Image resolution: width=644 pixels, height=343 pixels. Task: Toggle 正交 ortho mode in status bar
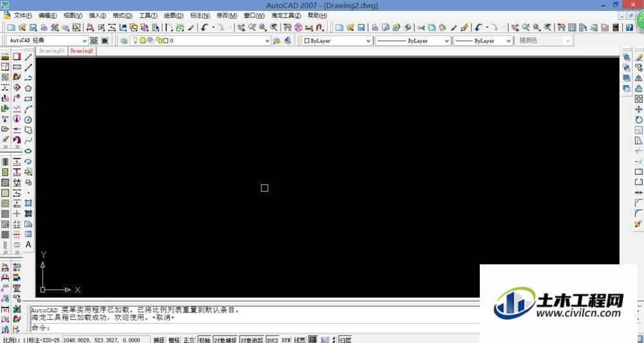tap(189, 340)
